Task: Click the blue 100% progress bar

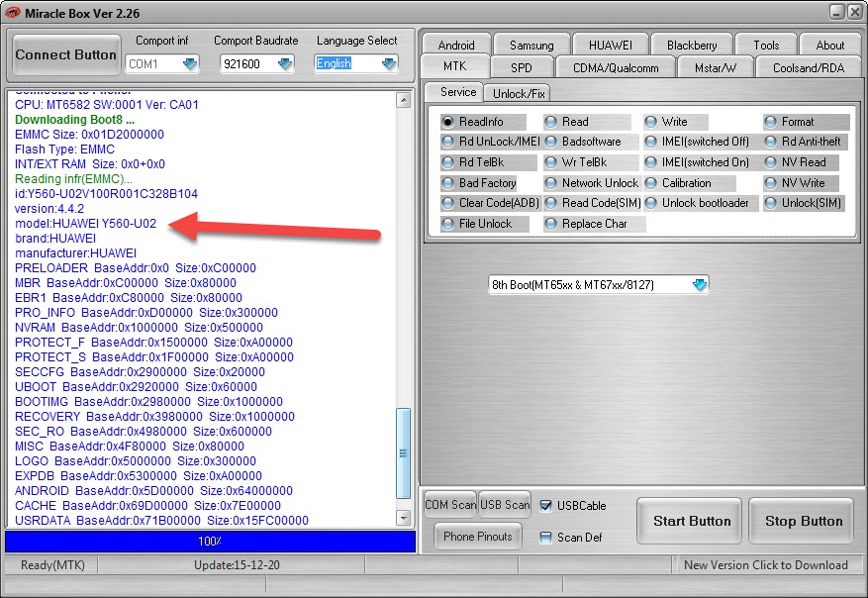Action: pos(211,542)
